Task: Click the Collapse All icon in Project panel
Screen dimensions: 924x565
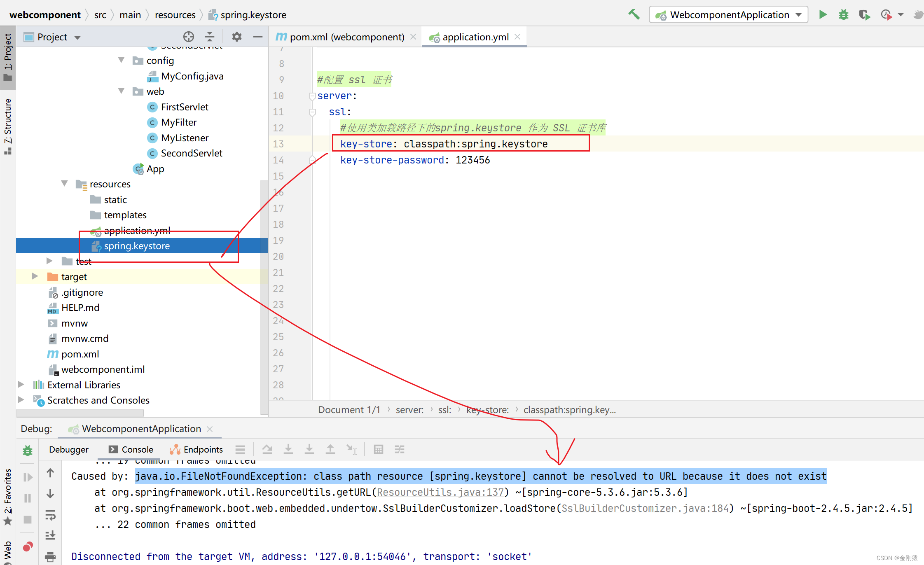Action: click(x=210, y=37)
